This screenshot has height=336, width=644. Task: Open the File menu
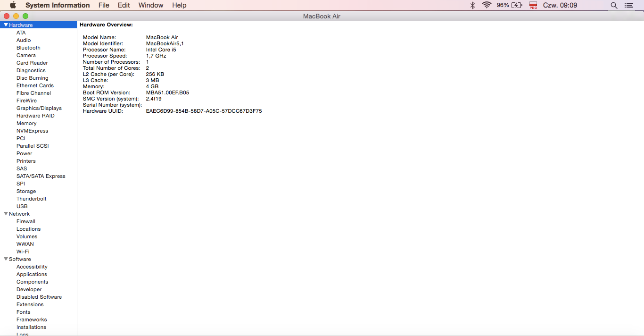[104, 5]
